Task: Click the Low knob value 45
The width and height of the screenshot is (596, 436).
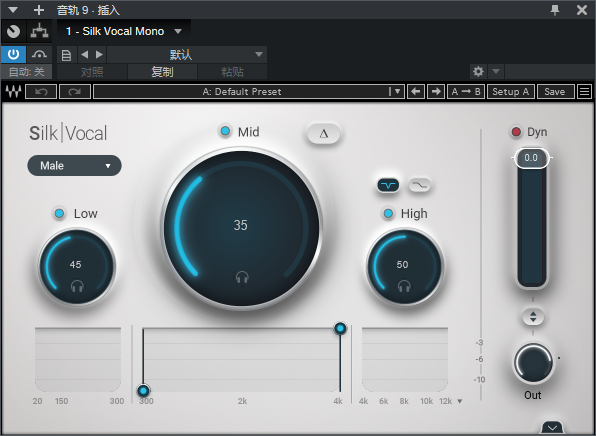Action: [x=75, y=265]
